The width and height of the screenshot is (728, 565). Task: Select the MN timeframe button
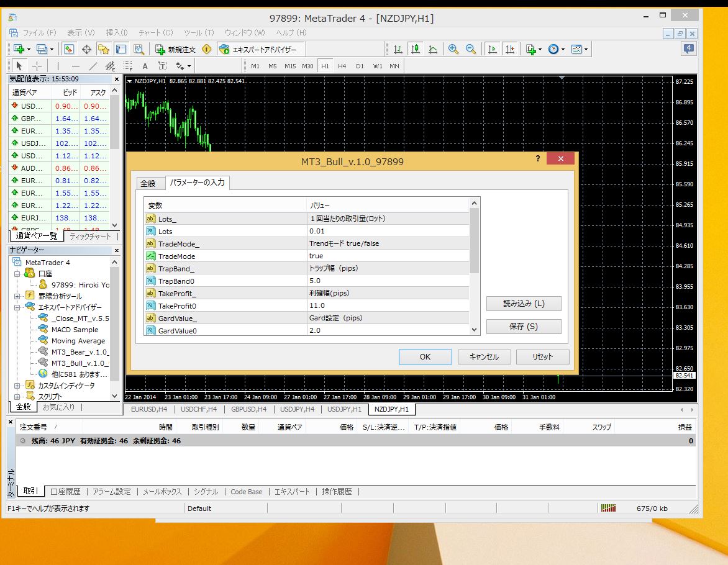(x=394, y=66)
